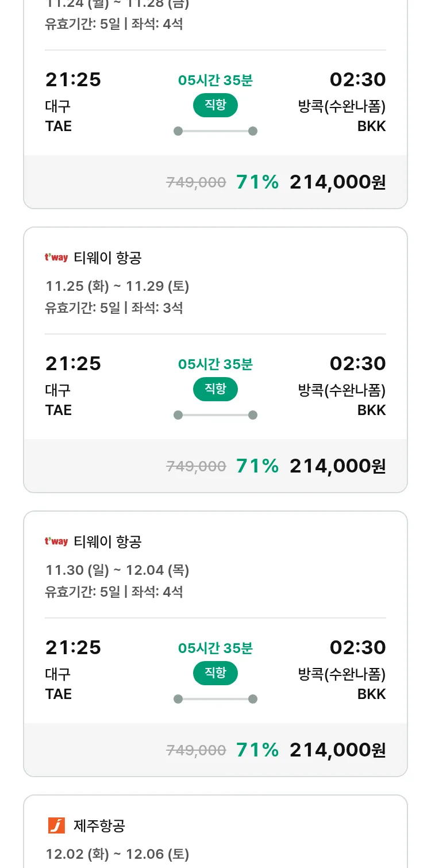Tap 직항 badge on the 11.25 (화) flight
The height and width of the screenshot is (868, 431).
pos(215,389)
